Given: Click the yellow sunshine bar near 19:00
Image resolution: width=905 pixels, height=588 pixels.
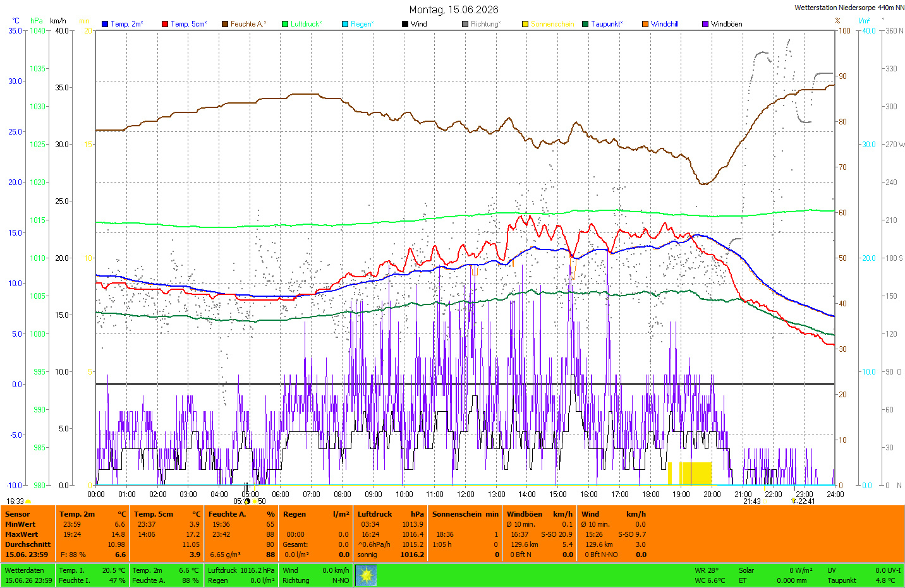Looking at the screenshot, I should tap(696, 473).
